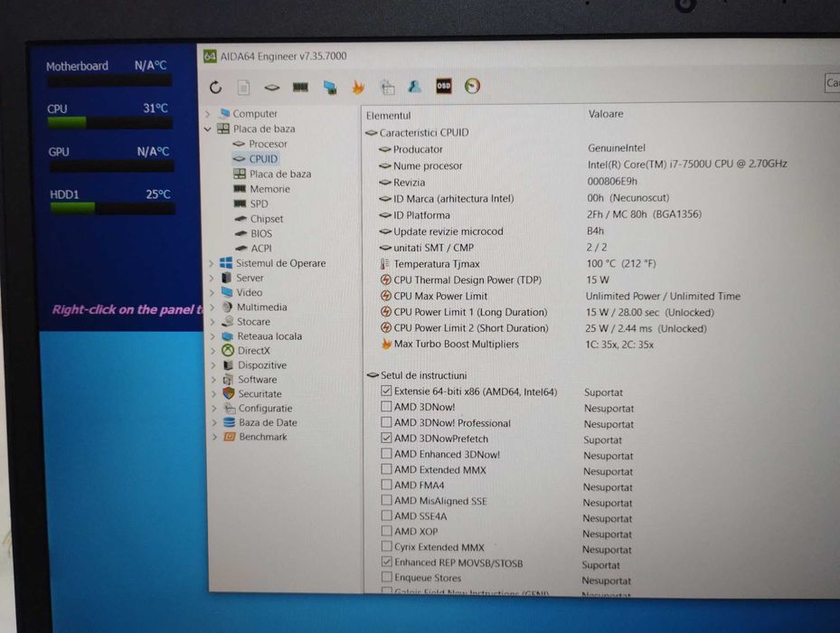Viewport: 840px width, 633px height.
Task: Click the flame icon beside Max Turbo Boost Multipliers
Action: pyautogui.click(x=386, y=344)
